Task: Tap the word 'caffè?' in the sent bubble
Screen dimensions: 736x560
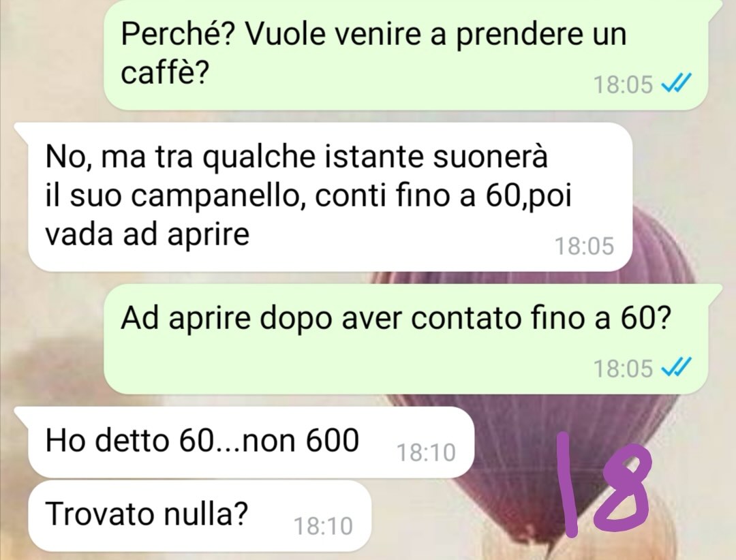Action: point(164,73)
